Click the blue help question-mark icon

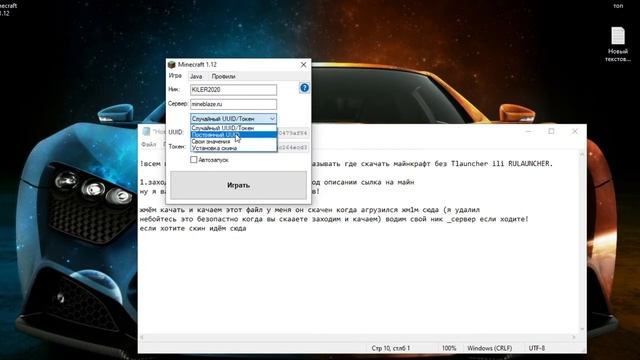pos(304,88)
